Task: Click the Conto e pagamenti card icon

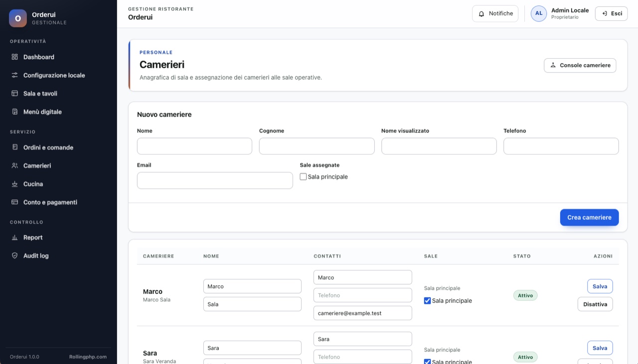Action: (x=15, y=203)
